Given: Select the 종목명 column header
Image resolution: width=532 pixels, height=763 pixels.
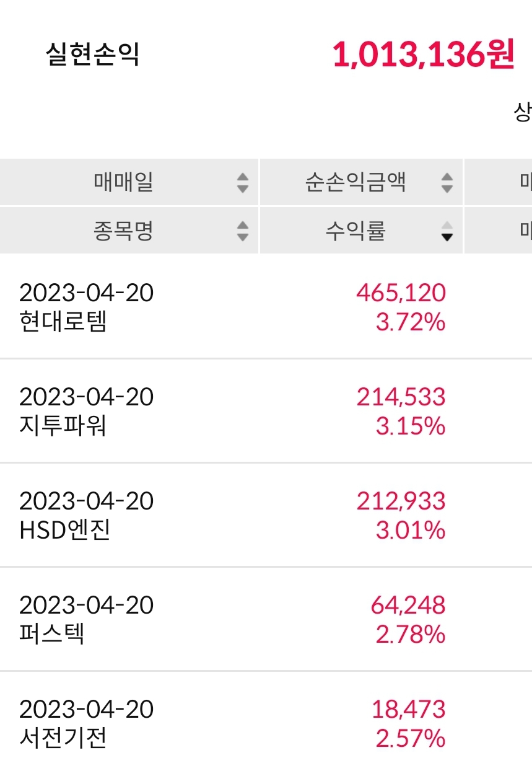Looking at the screenshot, I should click(123, 231).
